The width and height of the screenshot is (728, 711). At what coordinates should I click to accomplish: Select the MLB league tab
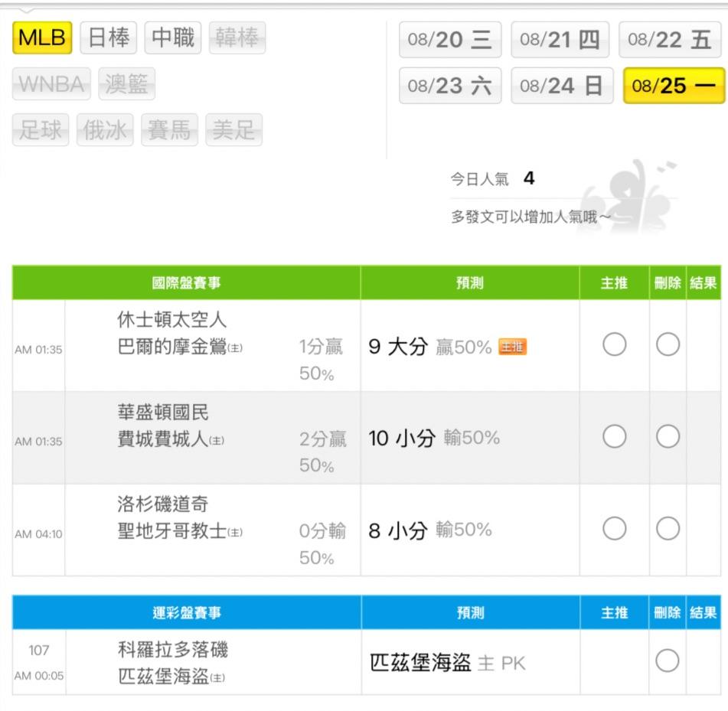(42, 38)
